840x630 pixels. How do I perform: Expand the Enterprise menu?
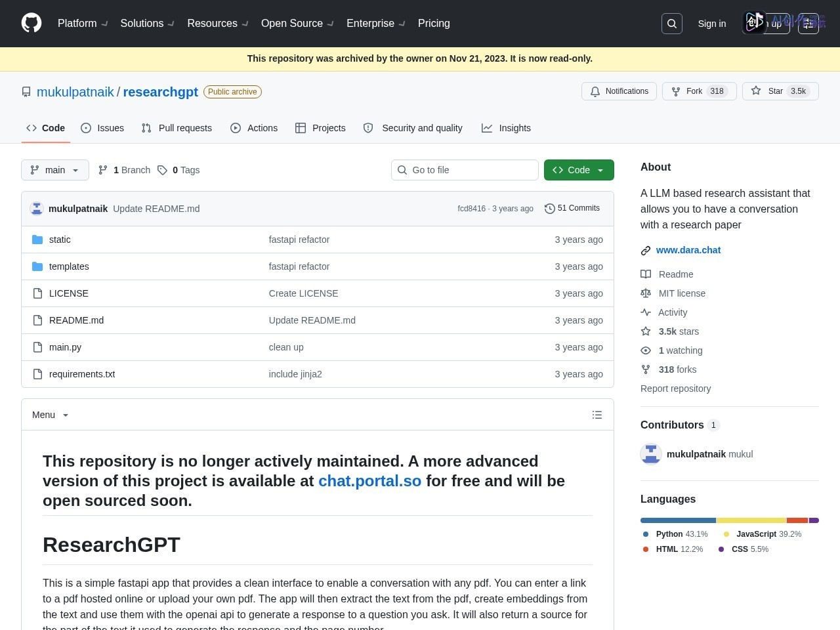[x=375, y=24]
